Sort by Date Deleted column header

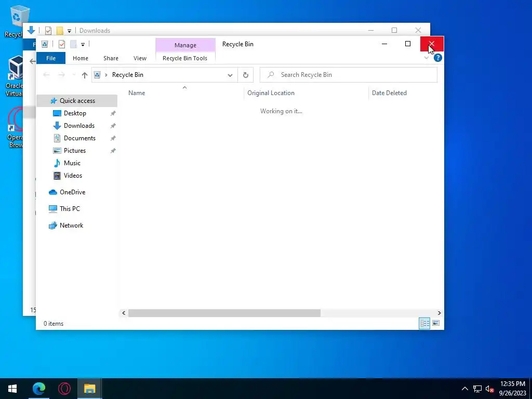click(x=389, y=93)
